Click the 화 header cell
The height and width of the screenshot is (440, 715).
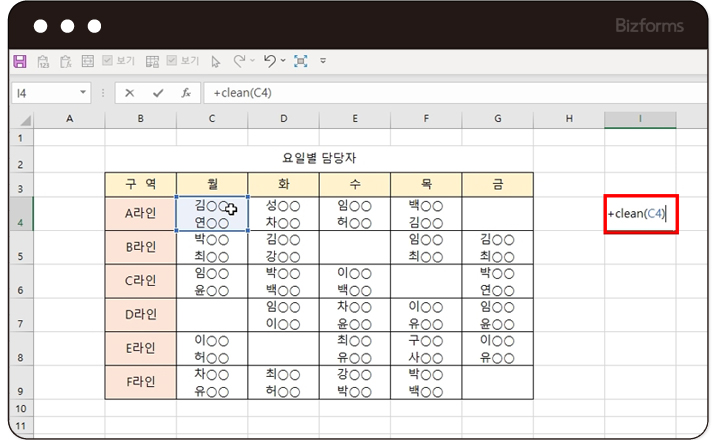click(x=284, y=185)
